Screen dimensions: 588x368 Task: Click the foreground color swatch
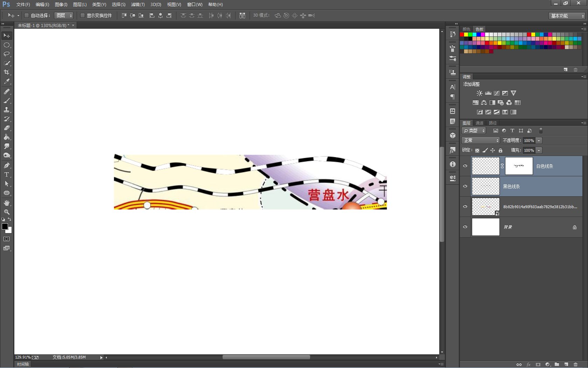[x=5, y=226]
